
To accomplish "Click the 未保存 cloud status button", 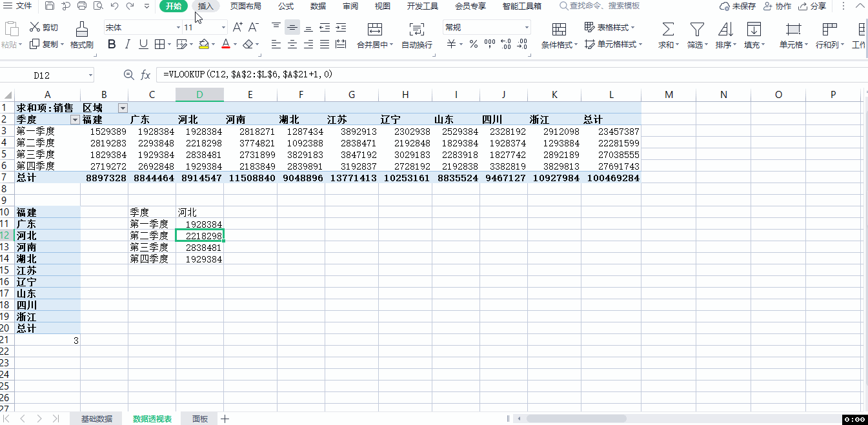I will (x=738, y=6).
